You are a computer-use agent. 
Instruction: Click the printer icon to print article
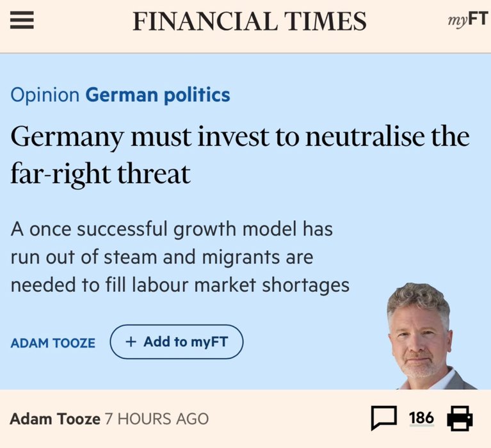coord(460,419)
